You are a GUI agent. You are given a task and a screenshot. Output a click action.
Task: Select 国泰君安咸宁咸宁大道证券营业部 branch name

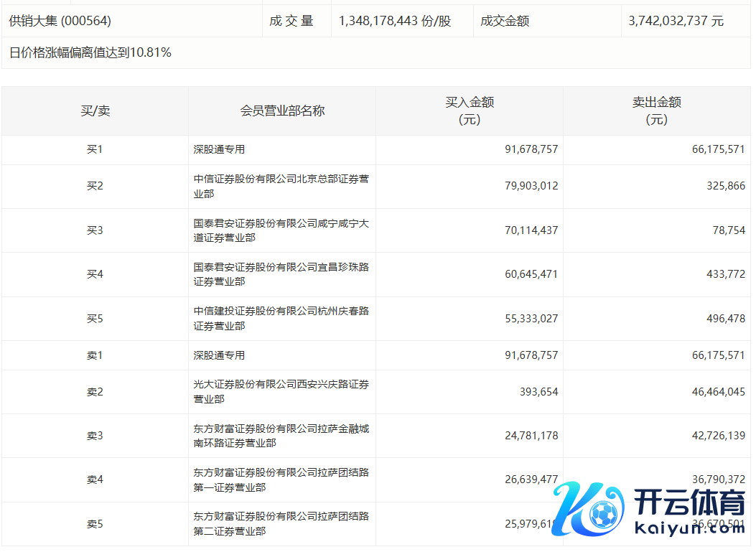click(281, 230)
